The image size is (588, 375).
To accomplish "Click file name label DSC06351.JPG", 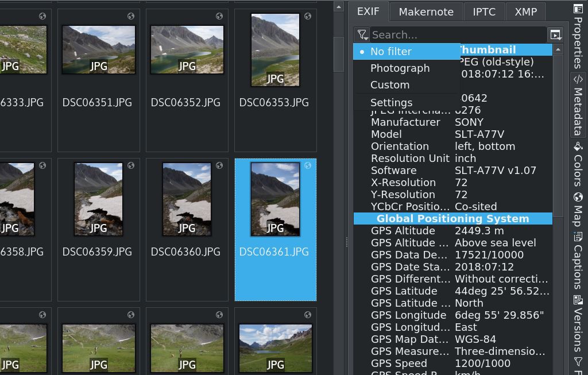I will 97,102.
